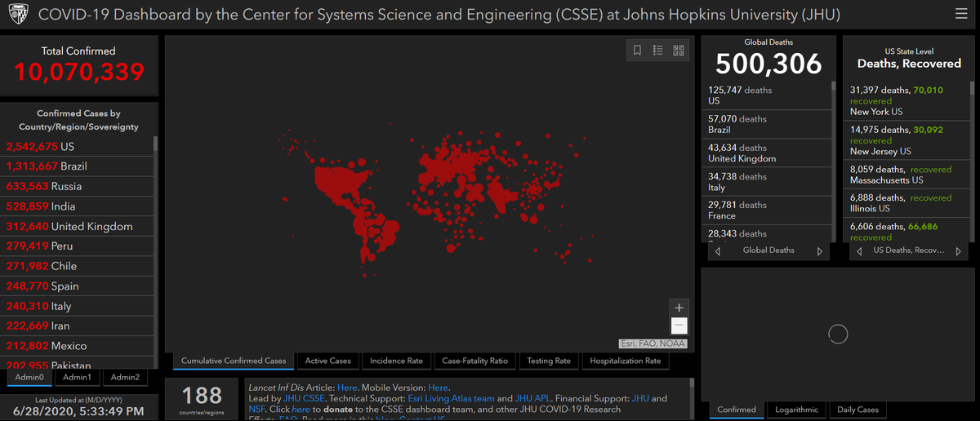Select Chile row with 271,982 cases

[x=78, y=266]
